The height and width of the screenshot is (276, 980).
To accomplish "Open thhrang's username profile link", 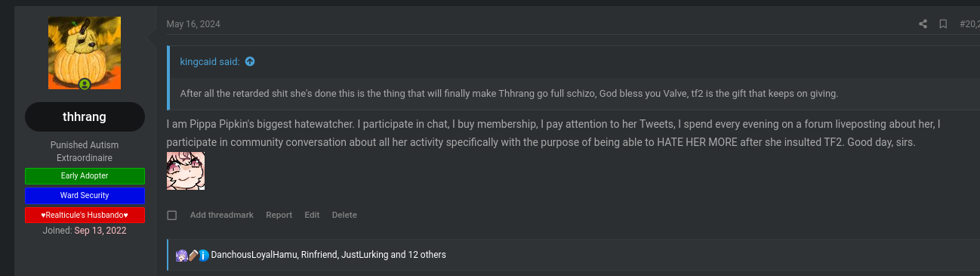I will (85, 117).
